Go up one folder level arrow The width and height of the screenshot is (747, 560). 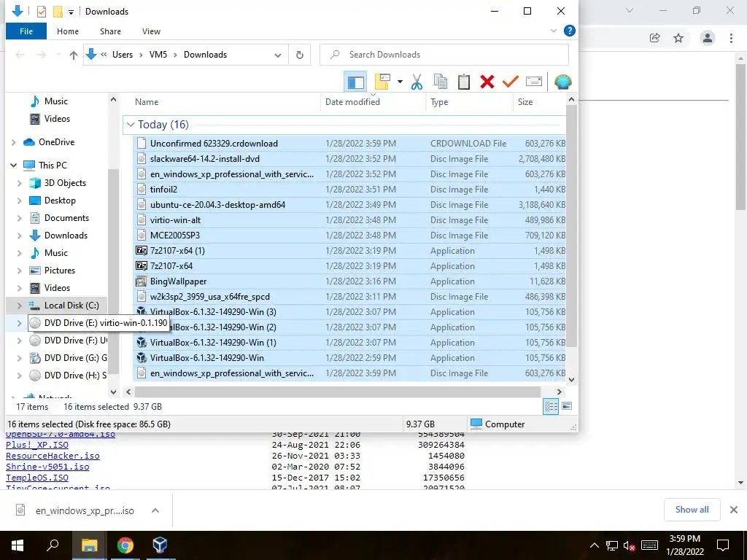74,55
